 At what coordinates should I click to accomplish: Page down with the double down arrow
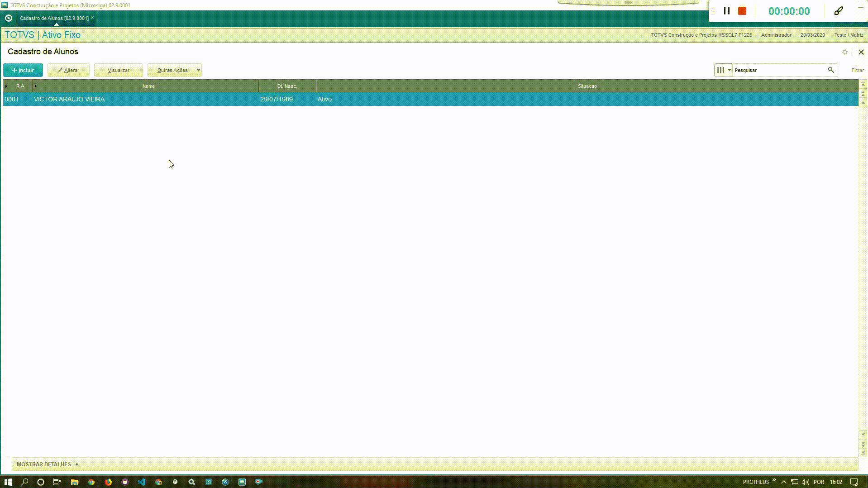[x=863, y=444]
